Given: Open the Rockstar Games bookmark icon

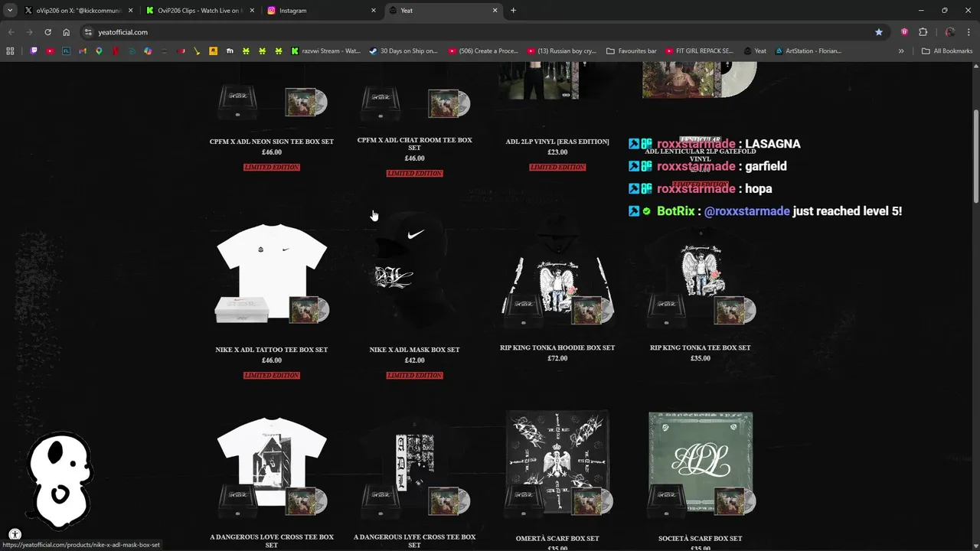Looking at the screenshot, I should pyautogui.click(x=213, y=51).
